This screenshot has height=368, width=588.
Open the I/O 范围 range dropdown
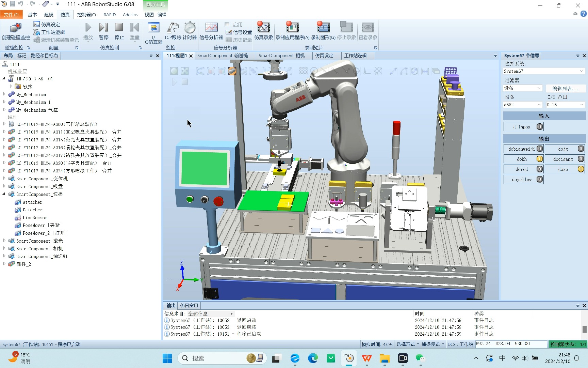tap(565, 105)
